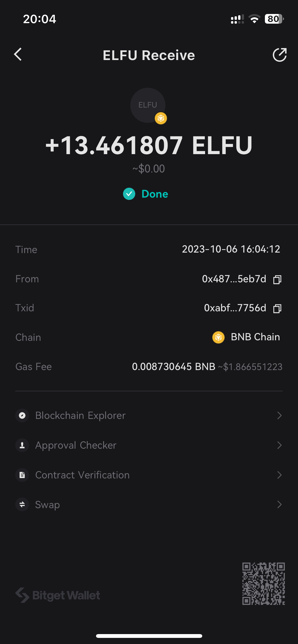Tap the Contract Verification document icon
The width and height of the screenshot is (298, 644).
point(22,475)
